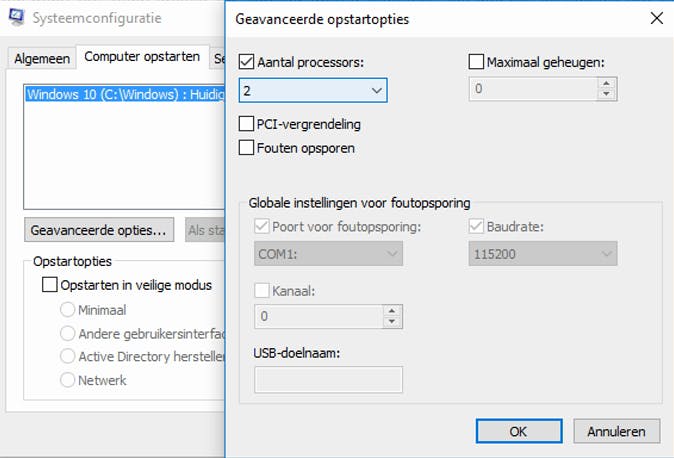Enable PCI-vergrendeling checkbox
The height and width of the screenshot is (458, 674).
[x=247, y=125]
